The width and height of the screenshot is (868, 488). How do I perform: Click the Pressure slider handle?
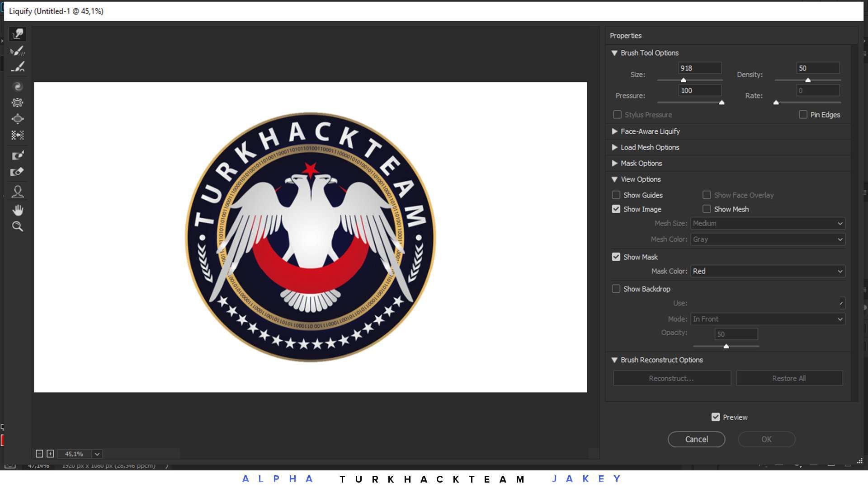(x=722, y=103)
